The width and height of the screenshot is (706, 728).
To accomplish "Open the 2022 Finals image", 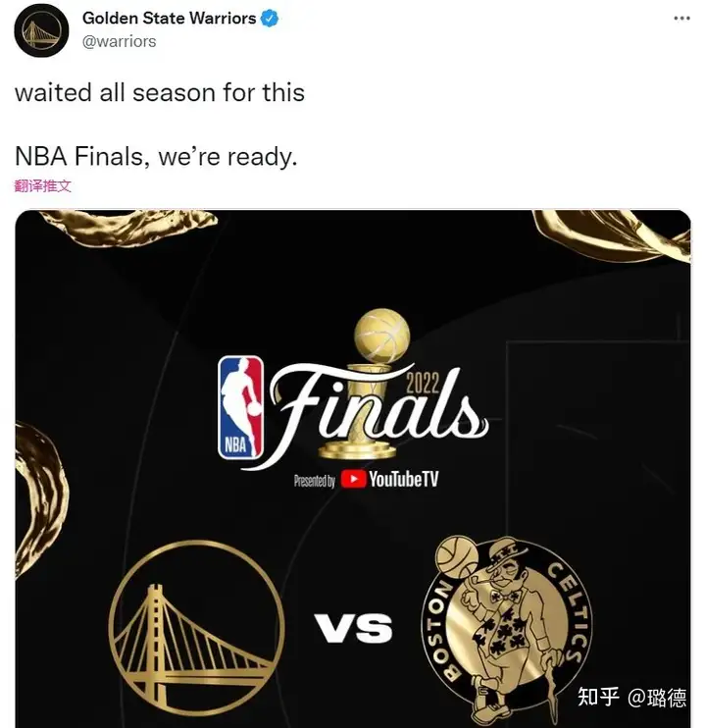I will tap(353, 469).
